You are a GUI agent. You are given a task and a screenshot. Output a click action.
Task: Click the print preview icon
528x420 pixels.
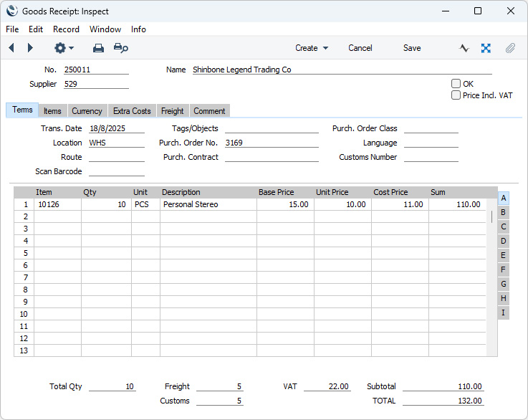pos(121,48)
